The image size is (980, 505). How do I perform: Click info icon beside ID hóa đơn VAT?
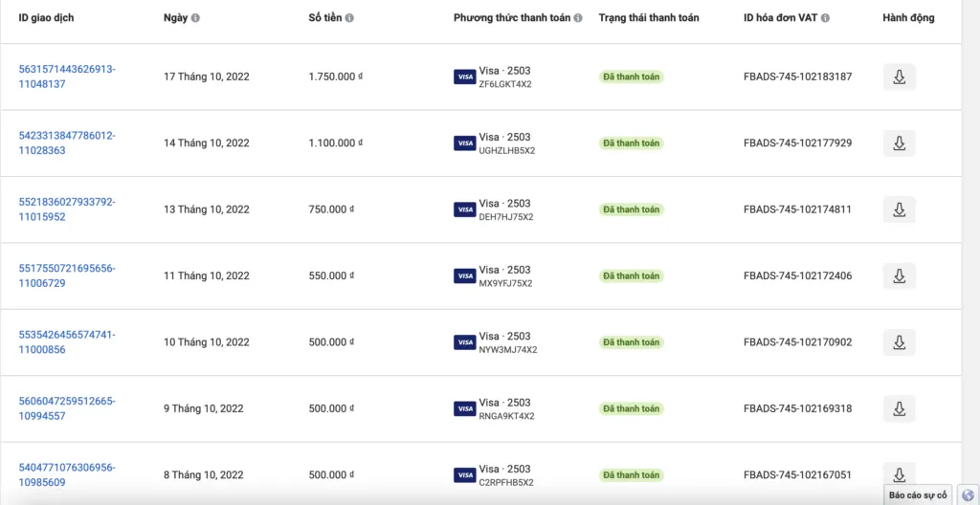point(826,18)
